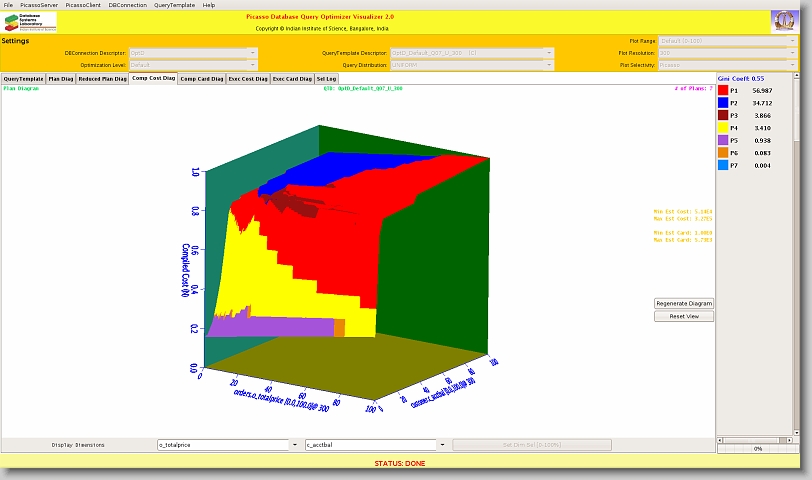
Task: Open the o_totalprice dimension dropdown
Action: point(227,444)
